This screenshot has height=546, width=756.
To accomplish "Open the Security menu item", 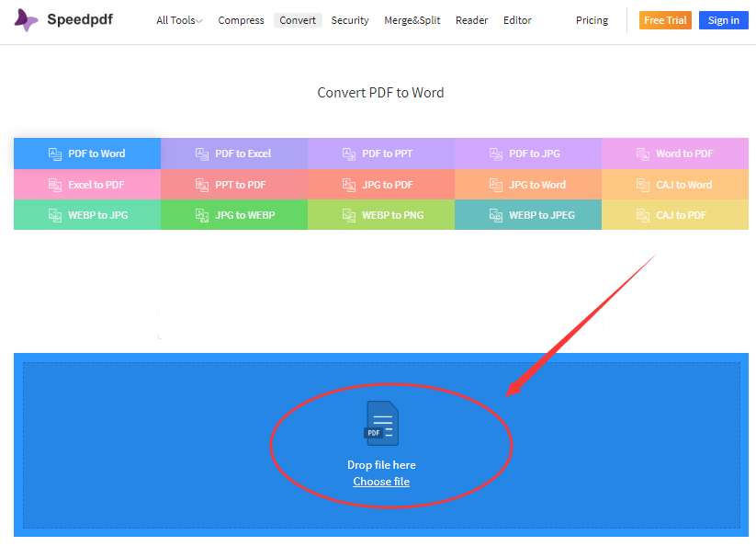I will (x=350, y=20).
